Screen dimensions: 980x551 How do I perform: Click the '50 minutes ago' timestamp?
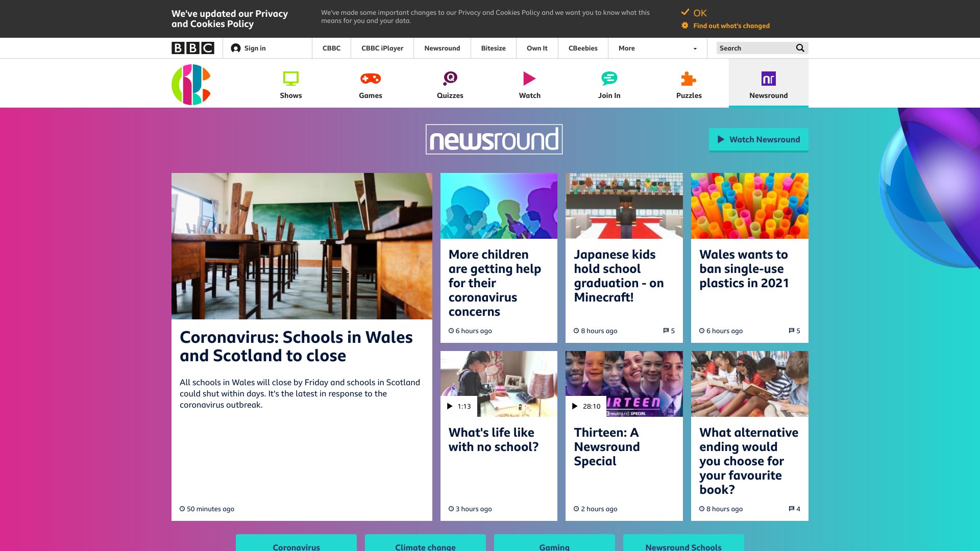pos(210,509)
